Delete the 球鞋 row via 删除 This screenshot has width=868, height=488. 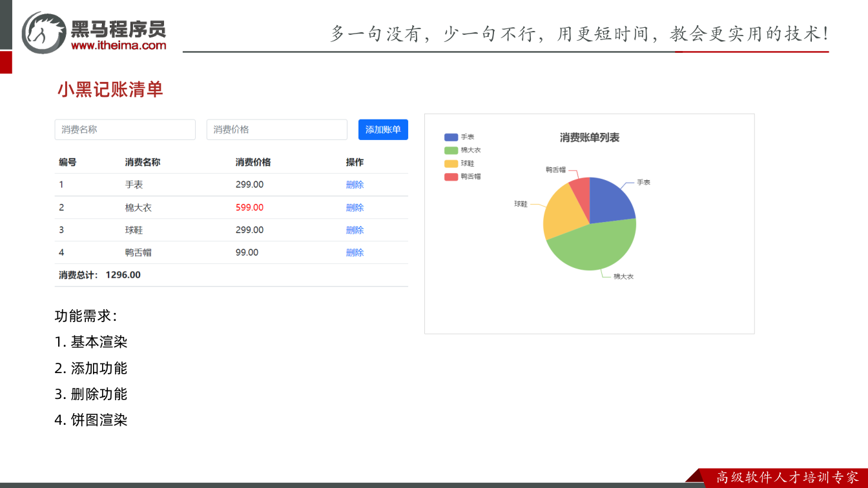(x=355, y=230)
